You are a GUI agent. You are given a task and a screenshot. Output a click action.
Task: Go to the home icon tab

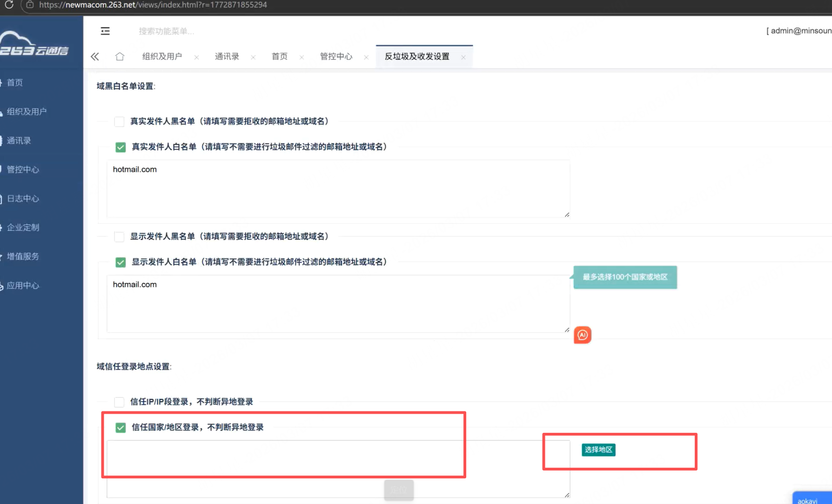[x=120, y=56]
